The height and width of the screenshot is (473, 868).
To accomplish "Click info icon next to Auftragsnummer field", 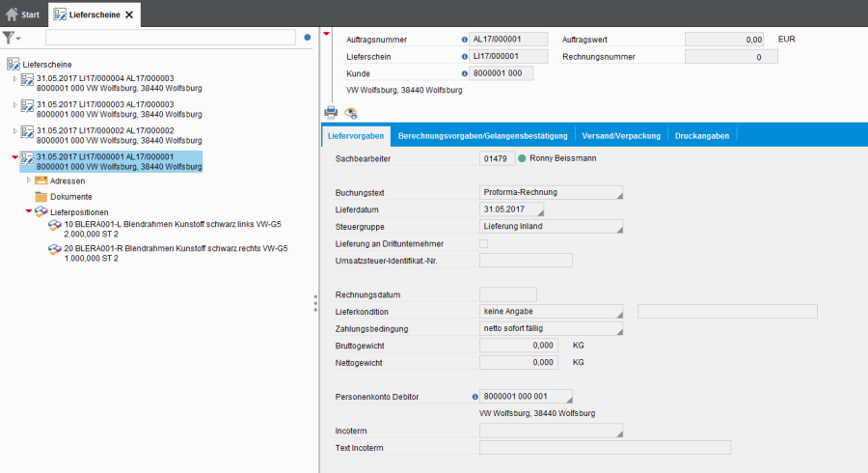I will pyautogui.click(x=464, y=40).
